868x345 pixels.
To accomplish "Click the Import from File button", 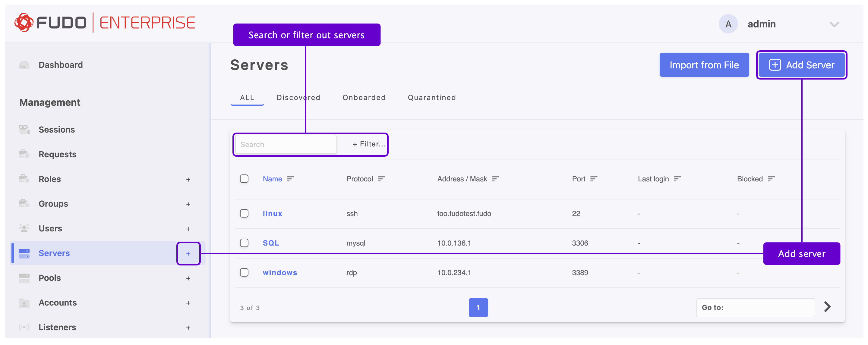I will (704, 65).
